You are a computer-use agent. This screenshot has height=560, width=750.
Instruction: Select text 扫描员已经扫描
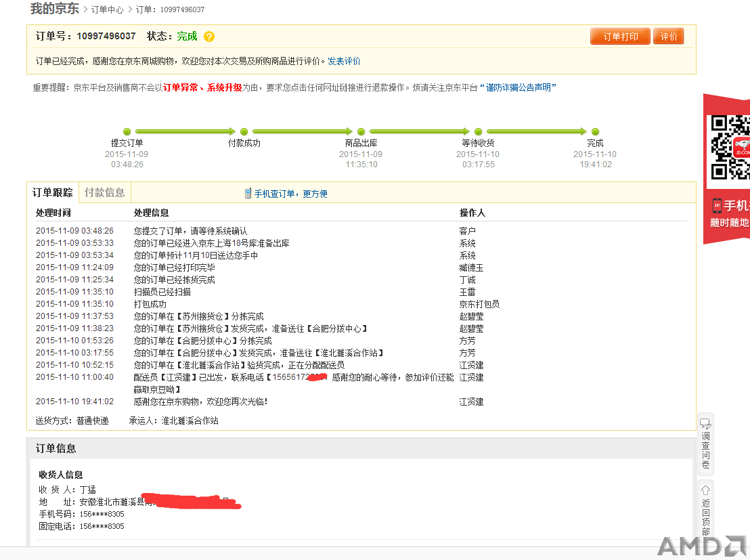pyautogui.click(x=162, y=292)
